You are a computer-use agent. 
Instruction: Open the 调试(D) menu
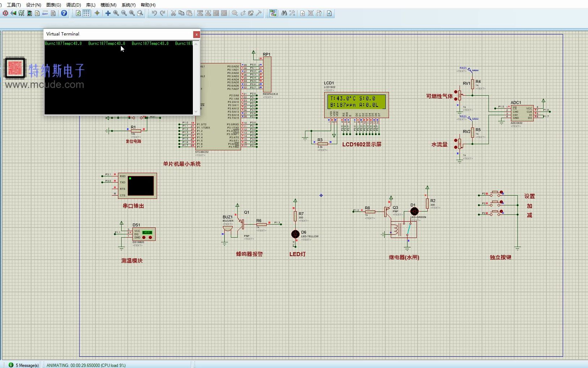click(73, 5)
